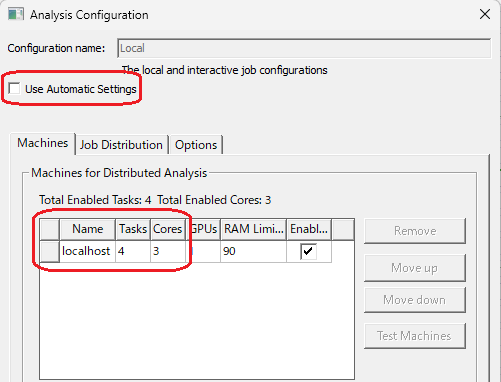Select the localhost row header cell
501x382 pixels.
coord(50,251)
